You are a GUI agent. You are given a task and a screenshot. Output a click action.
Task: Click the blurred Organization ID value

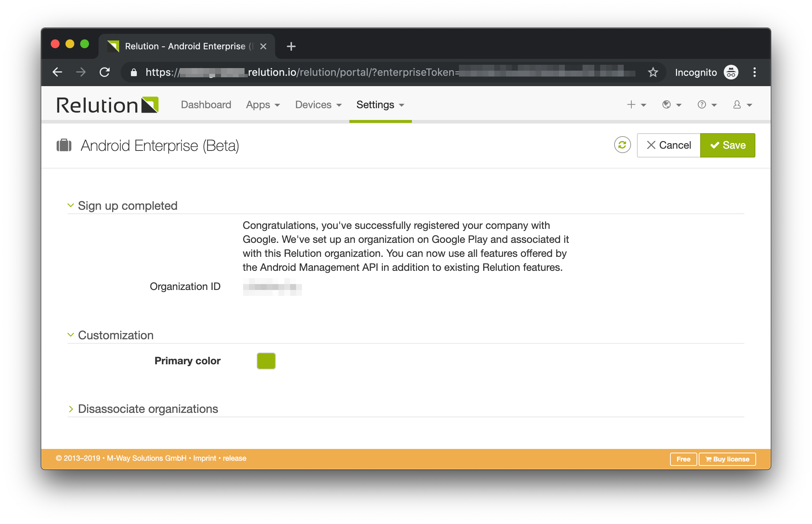[x=272, y=287]
